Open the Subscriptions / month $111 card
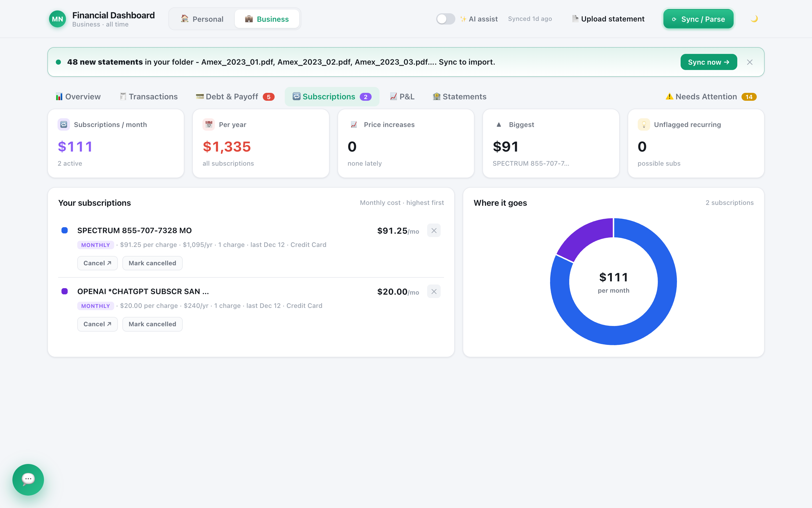The height and width of the screenshot is (508, 812). click(x=116, y=143)
